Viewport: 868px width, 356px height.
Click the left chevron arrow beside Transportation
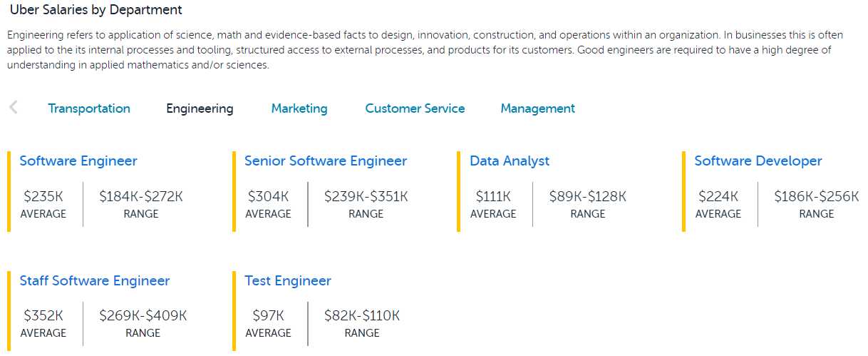pos(14,108)
